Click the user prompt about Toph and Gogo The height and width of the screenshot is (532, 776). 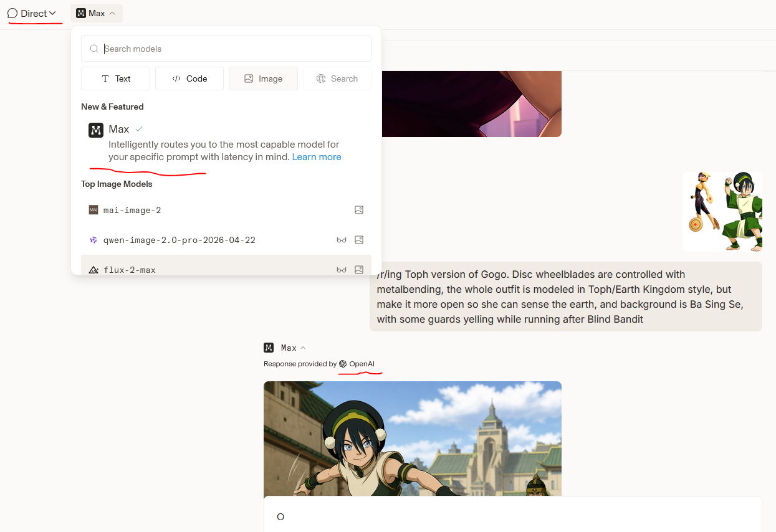pos(566,297)
